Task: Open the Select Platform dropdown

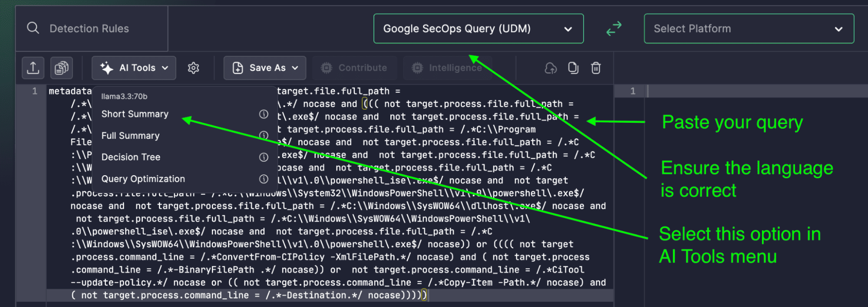Action: [749, 29]
